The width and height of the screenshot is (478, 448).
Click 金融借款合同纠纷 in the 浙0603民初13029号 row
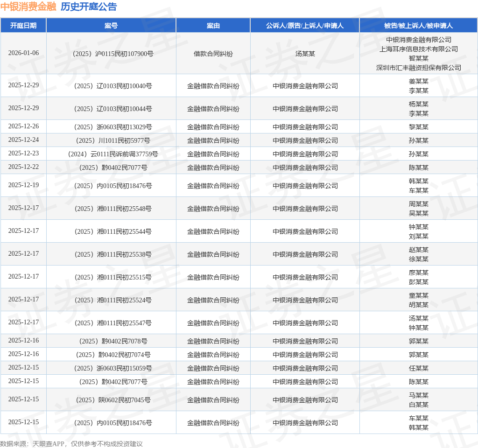click(x=213, y=127)
